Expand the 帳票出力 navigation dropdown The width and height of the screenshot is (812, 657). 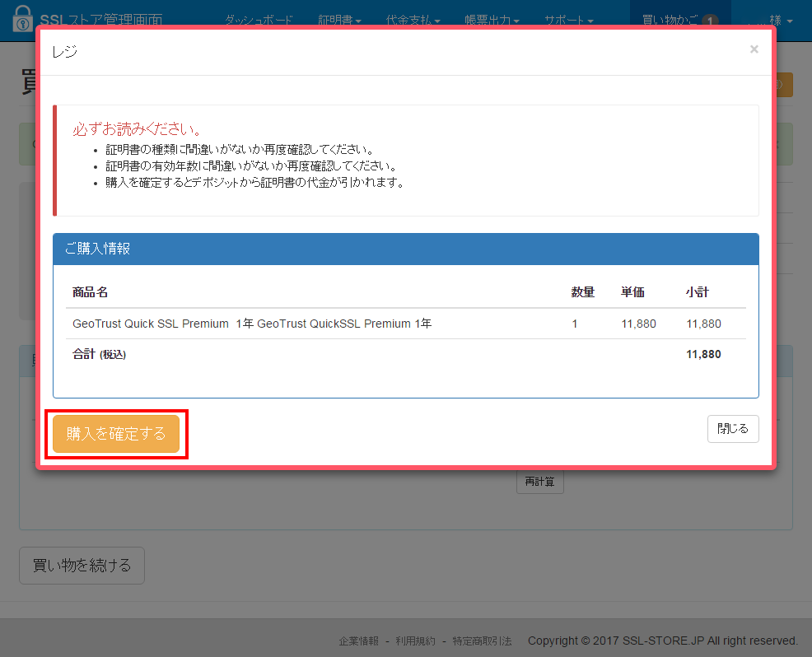click(x=492, y=21)
